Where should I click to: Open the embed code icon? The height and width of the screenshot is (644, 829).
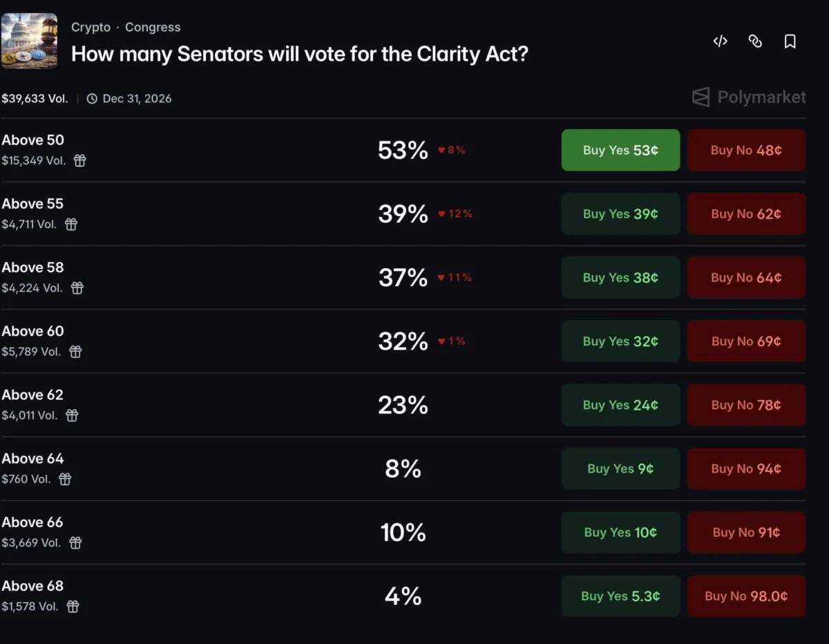point(720,41)
